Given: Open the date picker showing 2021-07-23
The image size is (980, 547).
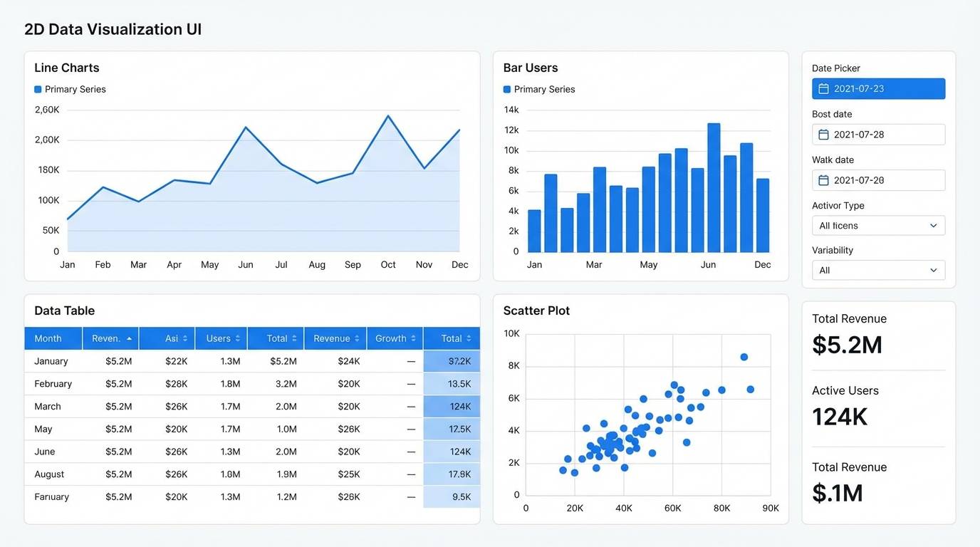Looking at the screenshot, I should (878, 88).
